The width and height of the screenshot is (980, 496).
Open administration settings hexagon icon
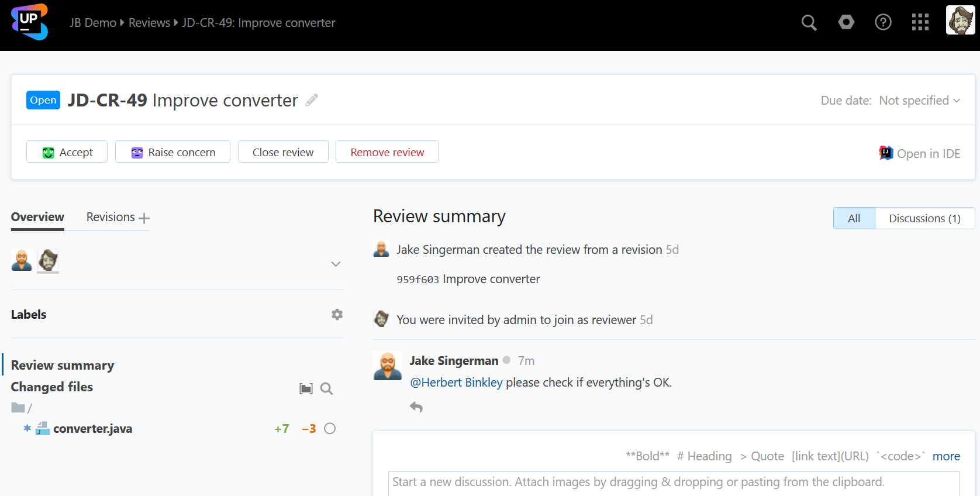tap(846, 23)
